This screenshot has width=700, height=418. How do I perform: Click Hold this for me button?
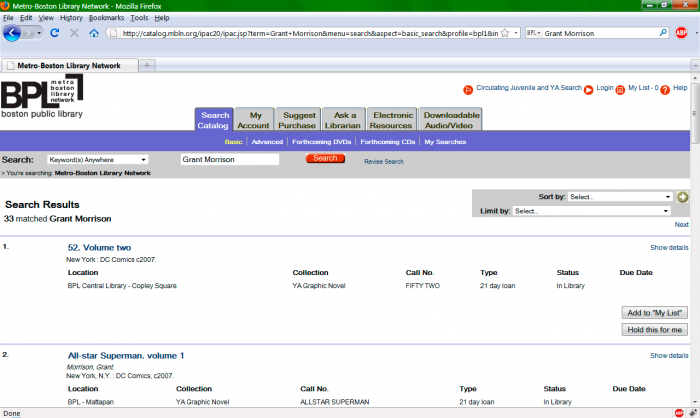coord(654,330)
